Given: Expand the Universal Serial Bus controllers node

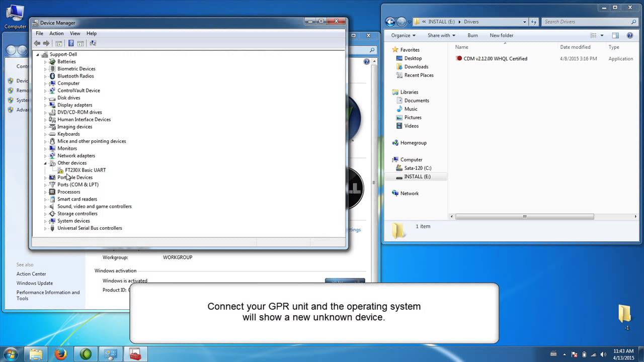Looking at the screenshot, I should (45, 228).
